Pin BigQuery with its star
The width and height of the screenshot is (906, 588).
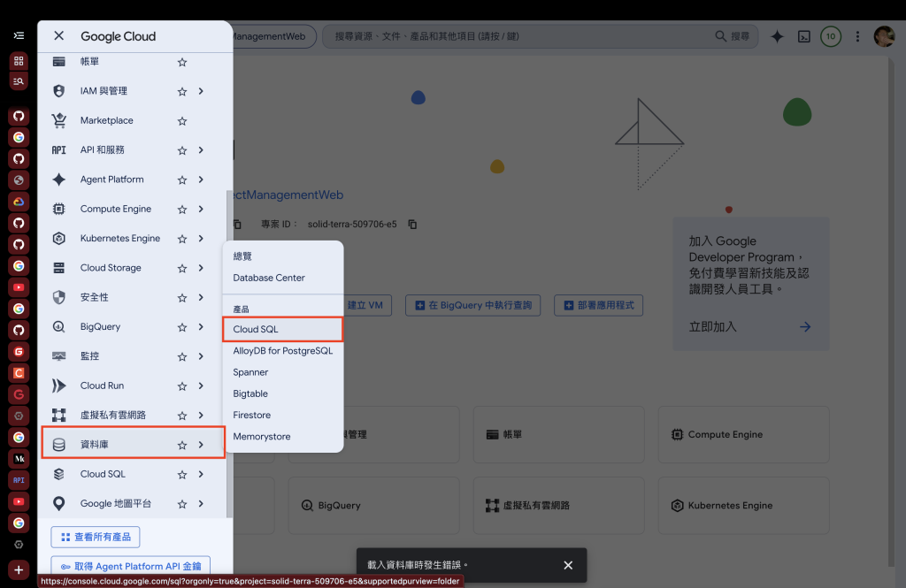[x=182, y=327]
